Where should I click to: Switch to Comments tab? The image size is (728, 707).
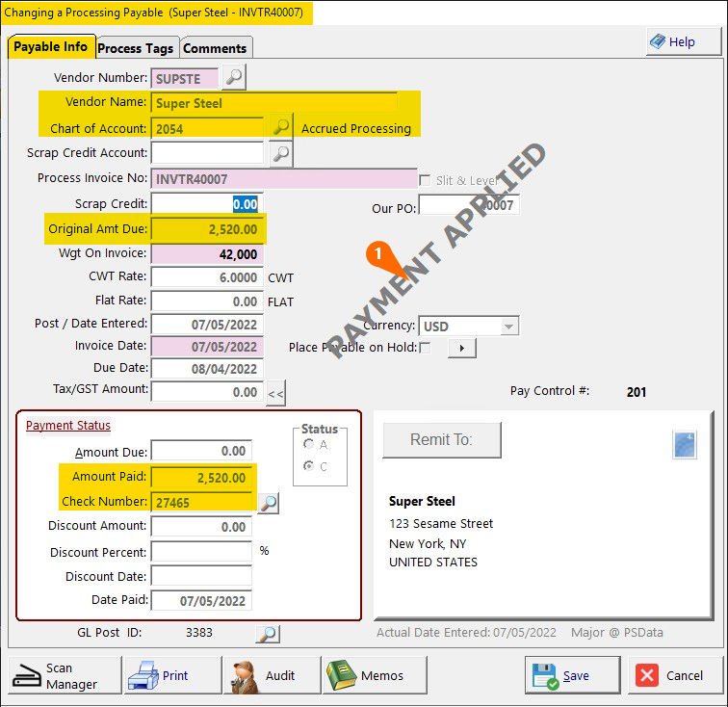(x=215, y=48)
